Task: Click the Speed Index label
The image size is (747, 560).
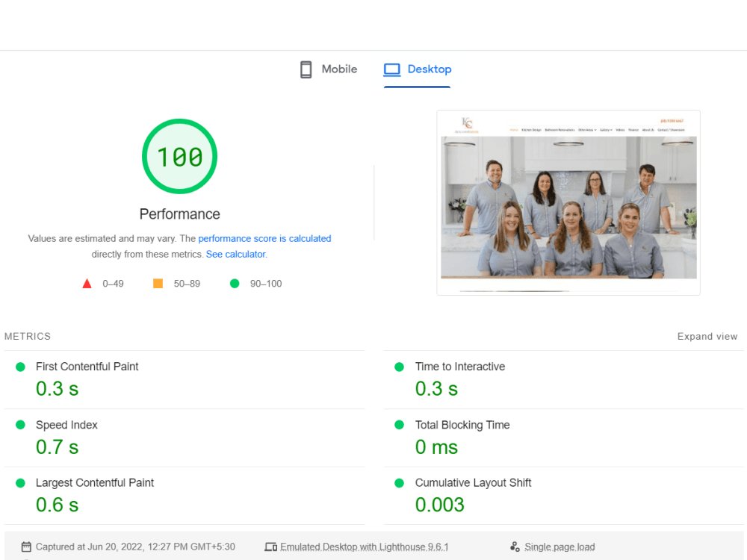Action: coord(66,425)
